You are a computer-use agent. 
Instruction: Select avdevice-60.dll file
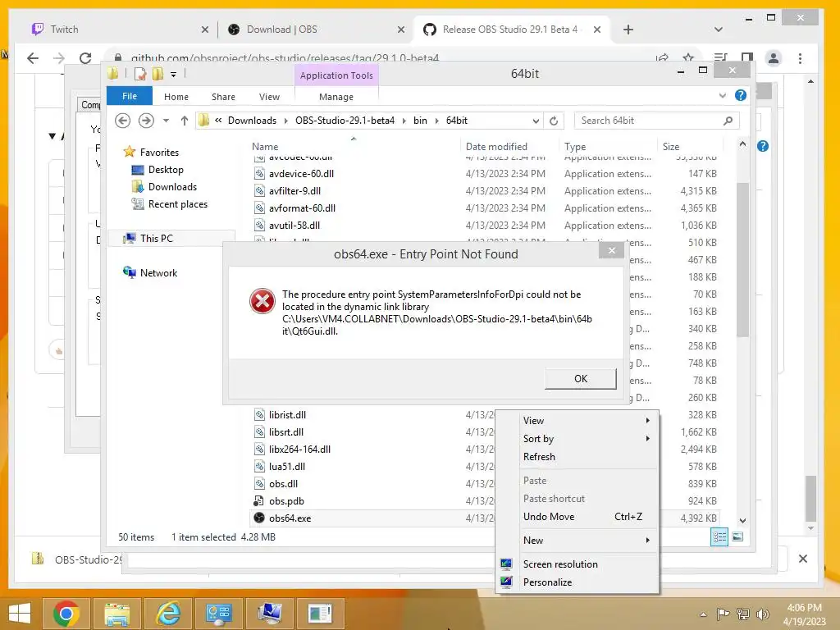point(301,174)
